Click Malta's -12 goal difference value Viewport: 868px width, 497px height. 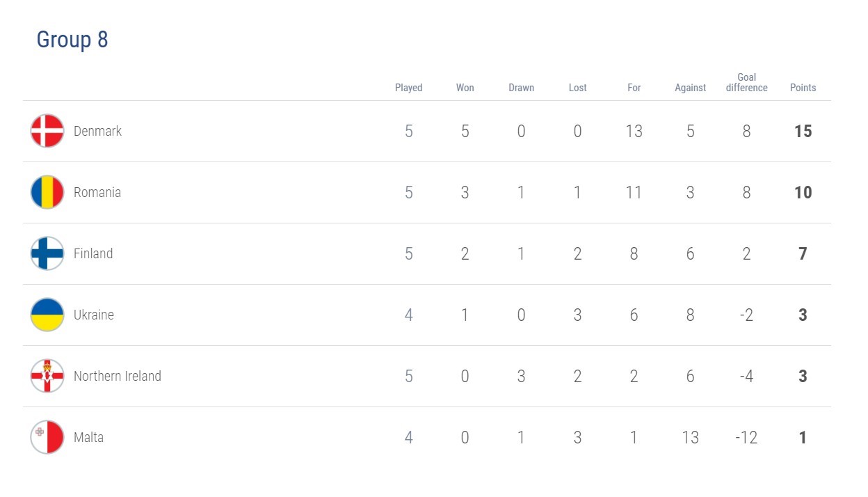click(747, 437)
